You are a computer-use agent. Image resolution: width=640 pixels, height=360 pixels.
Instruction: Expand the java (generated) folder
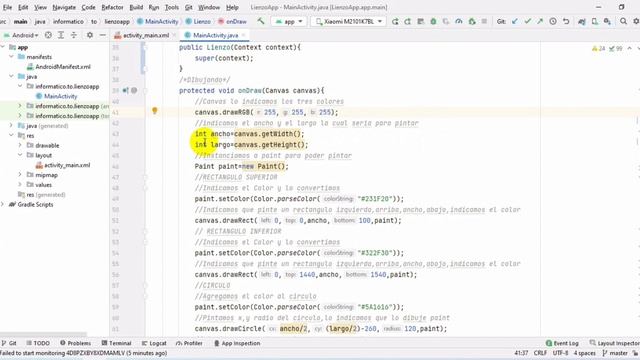tap(11, 126)
